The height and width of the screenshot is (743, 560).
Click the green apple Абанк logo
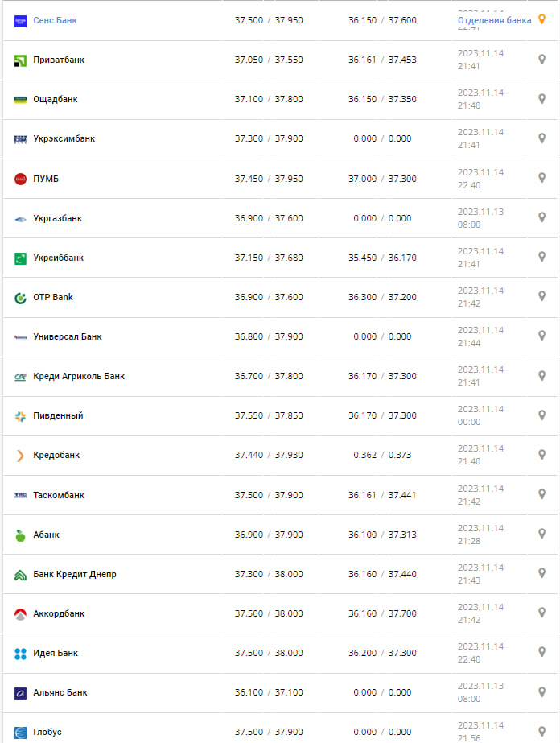point(21,535)
